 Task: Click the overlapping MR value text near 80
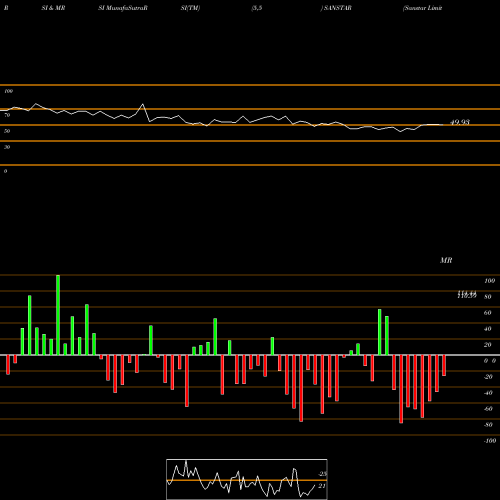tap(467, 294)
